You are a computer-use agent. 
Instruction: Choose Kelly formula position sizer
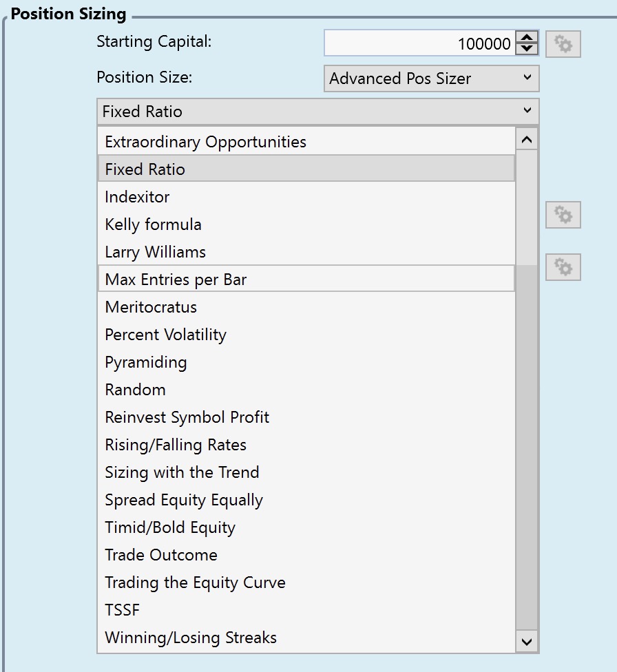click(x=153, y=224)
